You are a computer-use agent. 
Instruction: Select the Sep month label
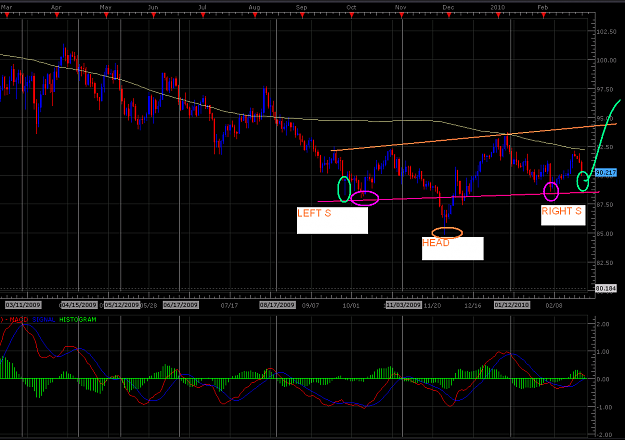302,7
